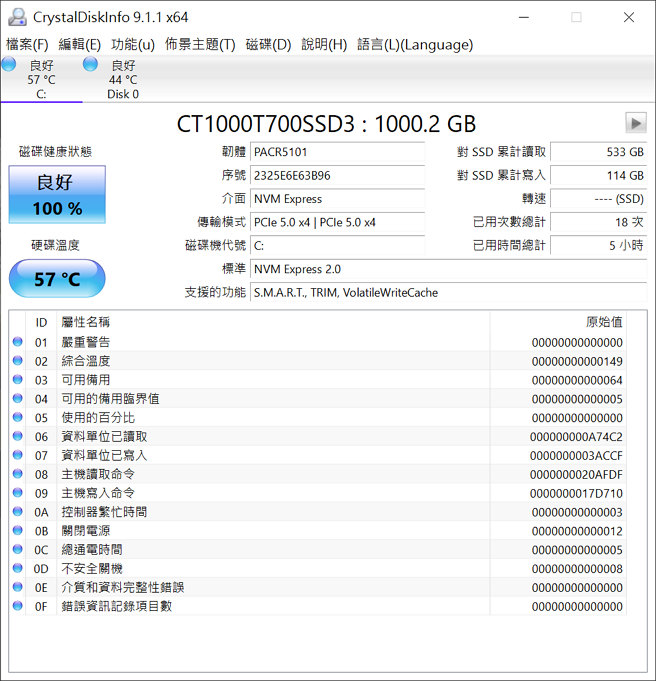Switch to the Disk 0 drive tab
The height and width of the screenshot is (681, 656).
[x=123, y=80]
